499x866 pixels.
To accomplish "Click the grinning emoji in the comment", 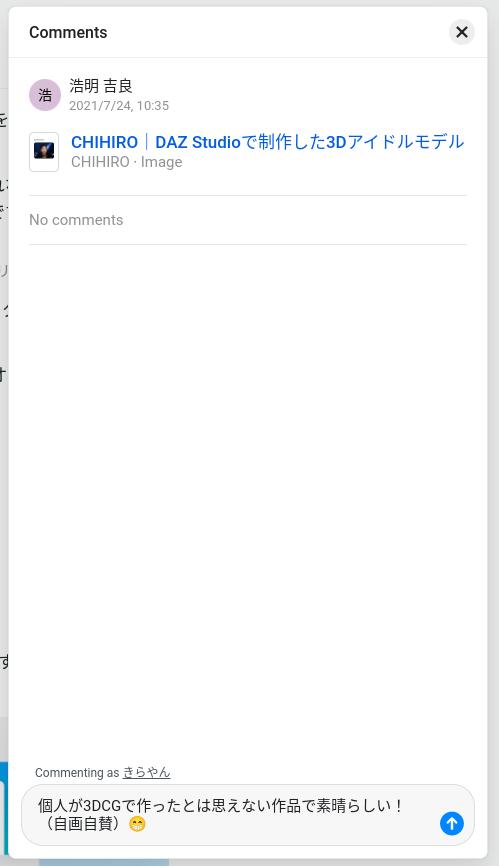I will [x=137, y=825].
